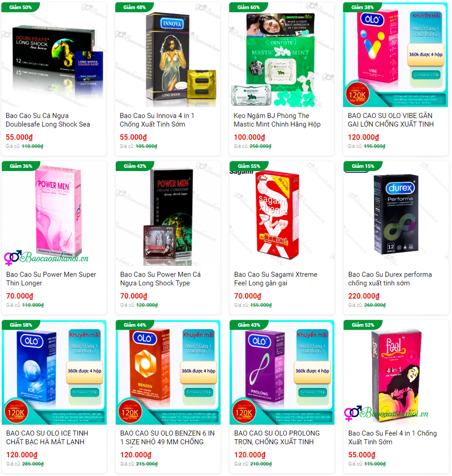
Task: Select the 'Bao Cao Su Durex performa' title link
Action: coord(390,279)
